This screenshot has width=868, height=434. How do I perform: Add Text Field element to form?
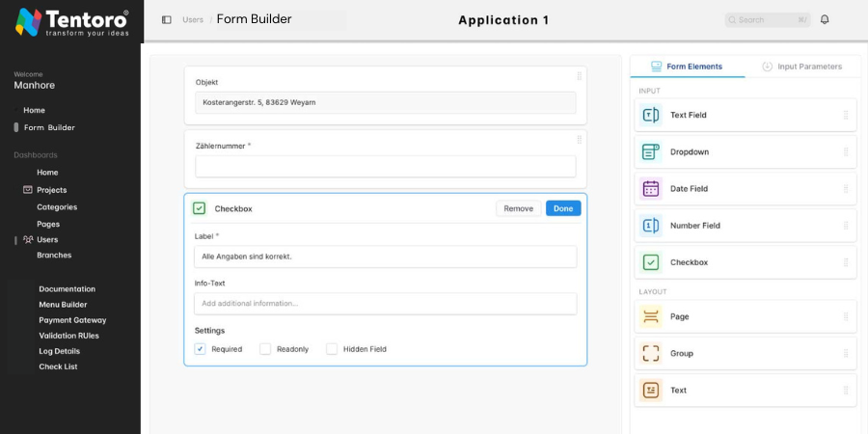coord(746,115)
